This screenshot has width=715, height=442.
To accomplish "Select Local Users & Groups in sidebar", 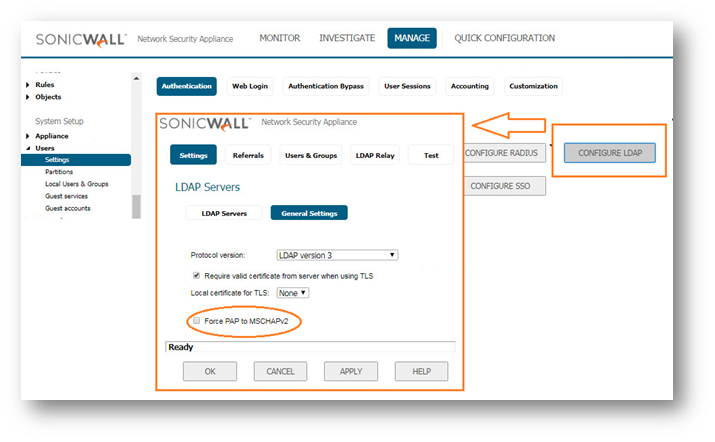I will 76,184.
